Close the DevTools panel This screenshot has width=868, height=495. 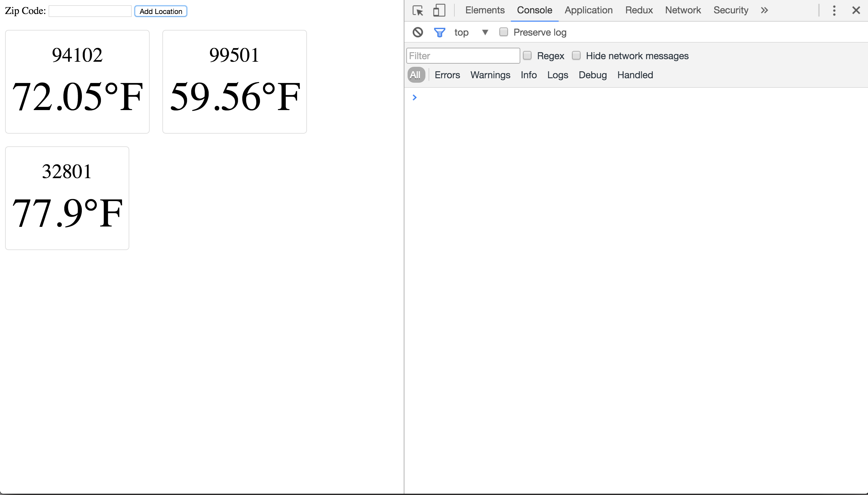click(856, 10)
